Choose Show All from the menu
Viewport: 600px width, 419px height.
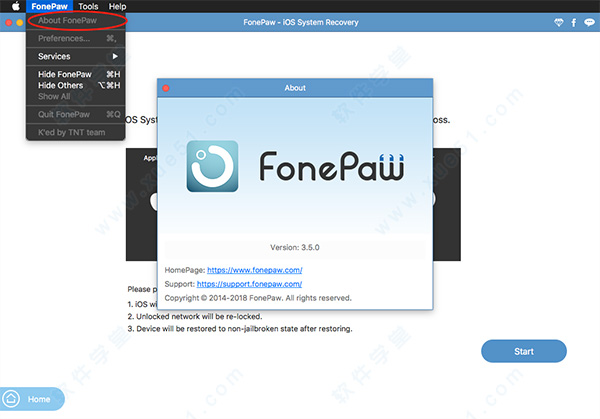click(76, 96)
